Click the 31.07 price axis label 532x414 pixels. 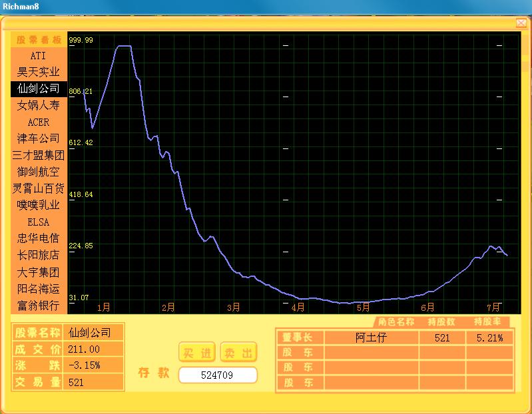pyautogui.click(x=79, y=298)
